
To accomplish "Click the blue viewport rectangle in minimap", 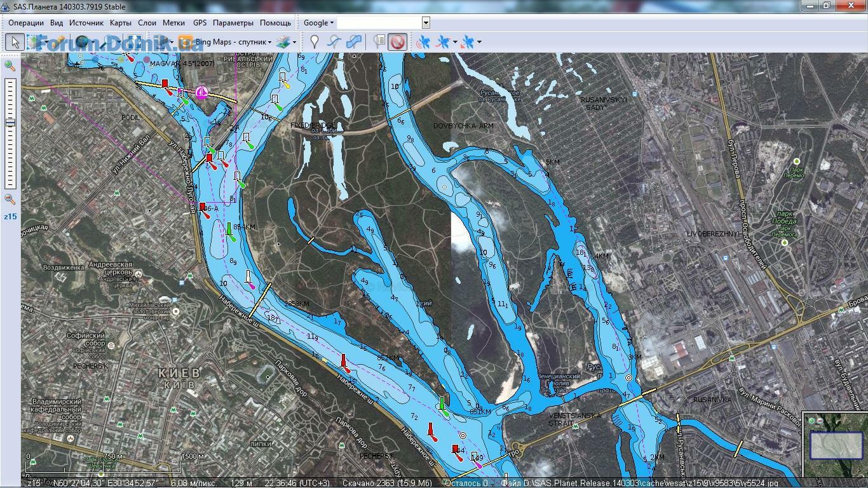I will pos(836,445).
